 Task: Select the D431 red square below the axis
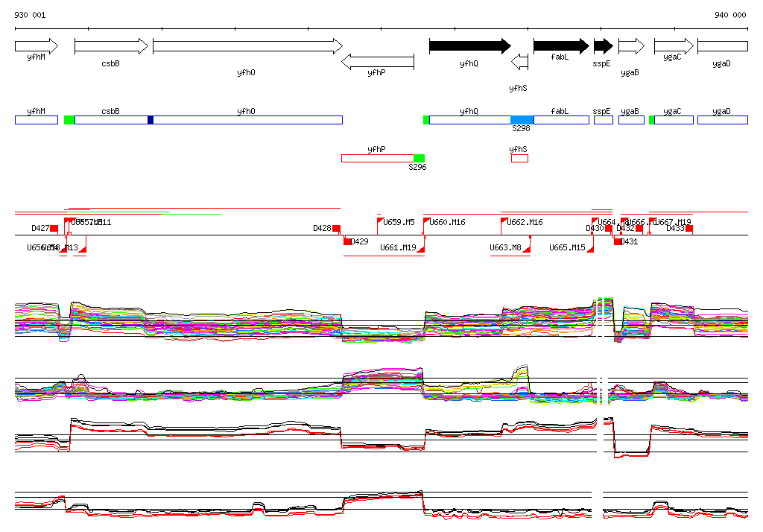(618, 241)
